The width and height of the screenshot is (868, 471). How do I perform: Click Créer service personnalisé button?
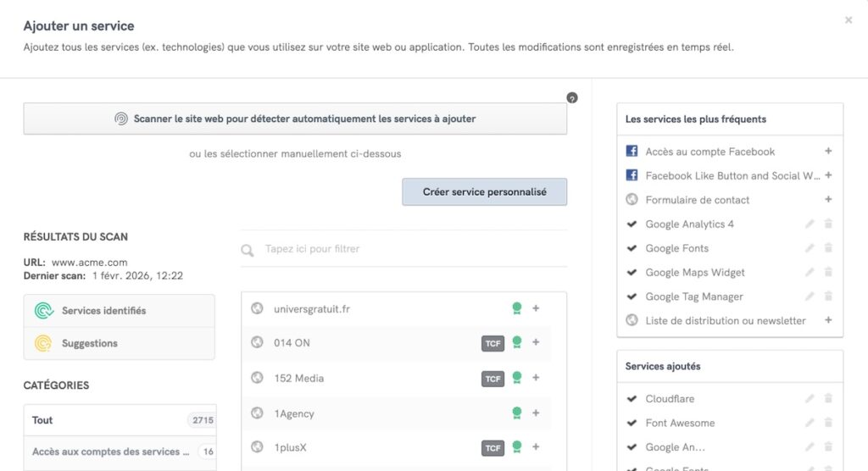coord(484,192)
